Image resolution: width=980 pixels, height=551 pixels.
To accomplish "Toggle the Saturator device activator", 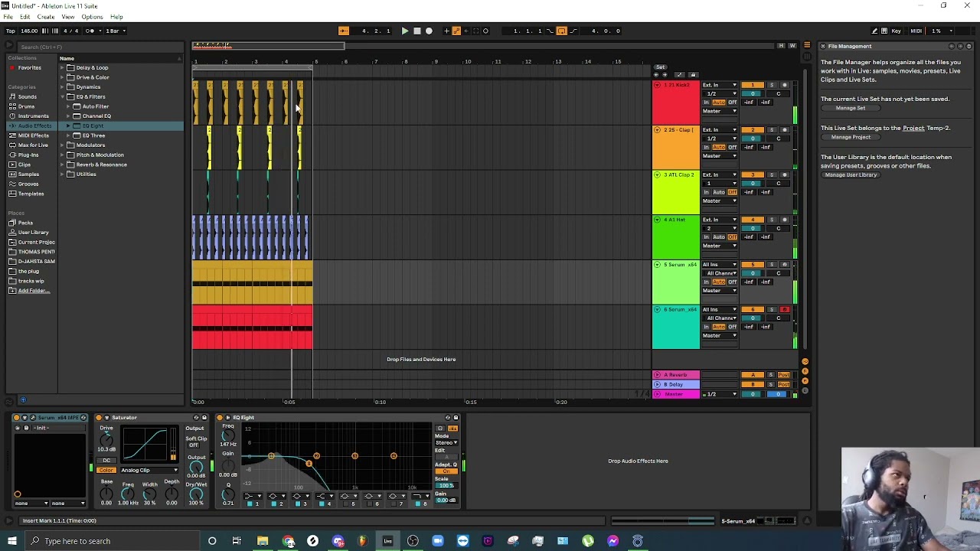I will [99, 418].
